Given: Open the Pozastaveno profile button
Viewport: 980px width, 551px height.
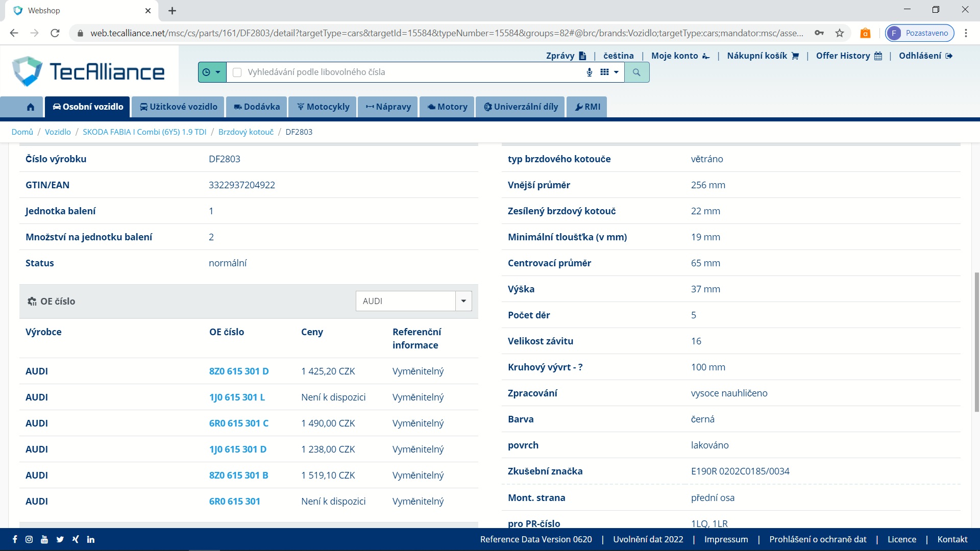Looking at the screenshot, I should click(920, 33).
